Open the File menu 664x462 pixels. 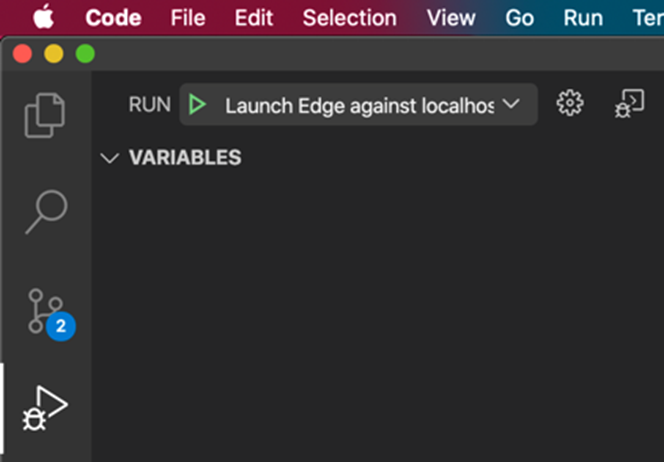click(x=189, y=18)
